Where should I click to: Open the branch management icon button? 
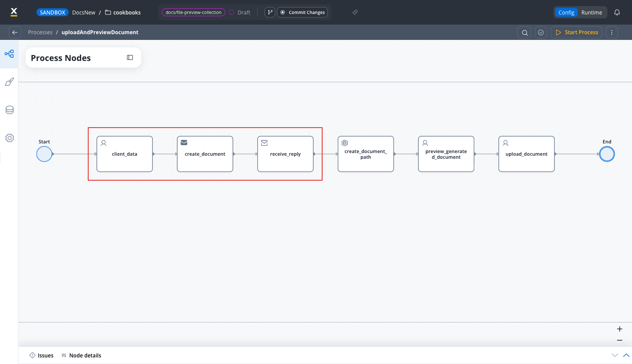[270, 12]
